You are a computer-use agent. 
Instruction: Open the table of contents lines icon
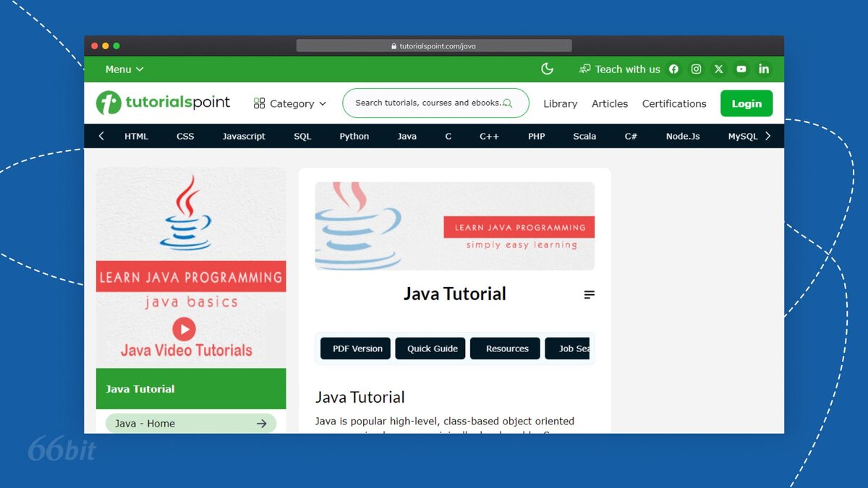point(590,294)
